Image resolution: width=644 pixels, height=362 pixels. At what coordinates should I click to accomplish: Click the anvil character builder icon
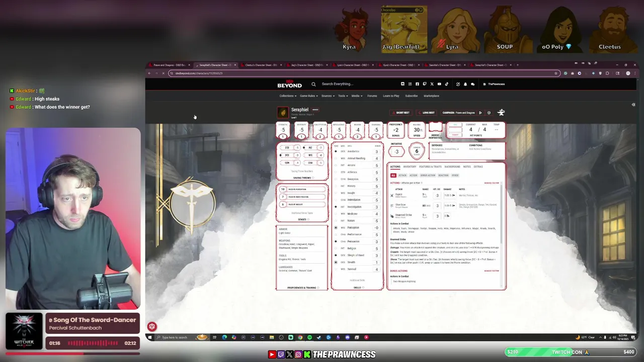[x=501, y=113]
